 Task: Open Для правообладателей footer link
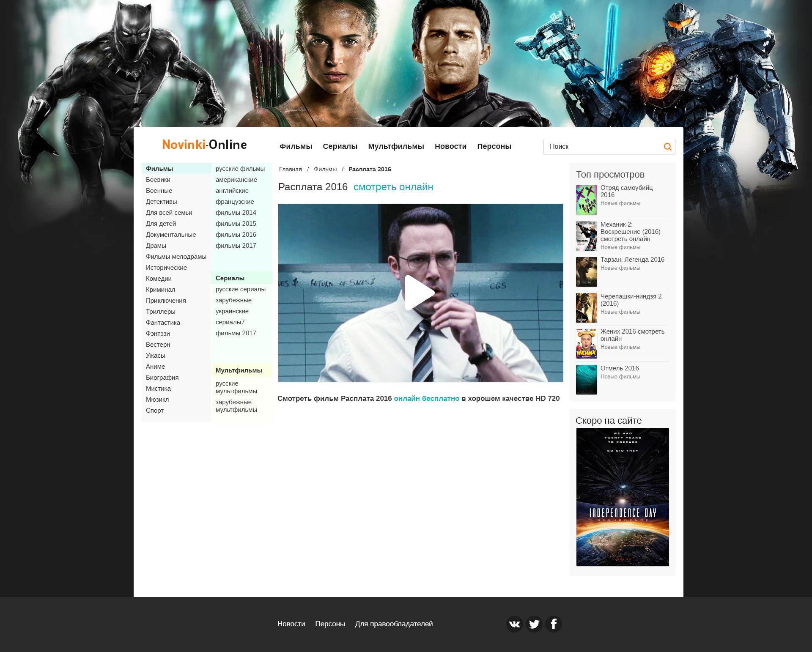(x=394, y=624)
